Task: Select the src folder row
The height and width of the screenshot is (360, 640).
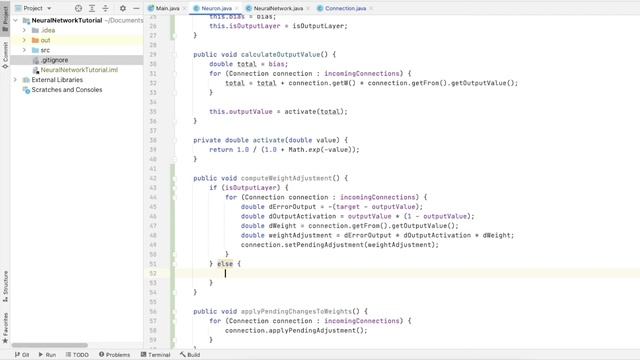Action: pos(77,50)
